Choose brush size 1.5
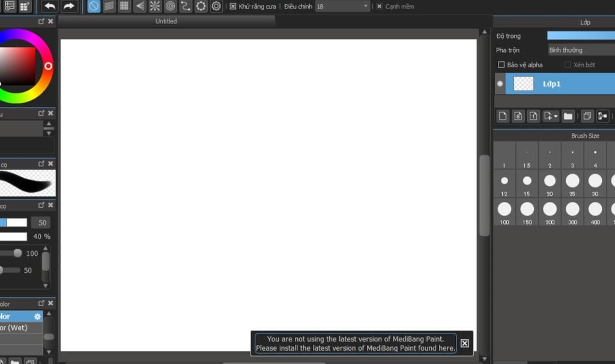 point(527,156)
